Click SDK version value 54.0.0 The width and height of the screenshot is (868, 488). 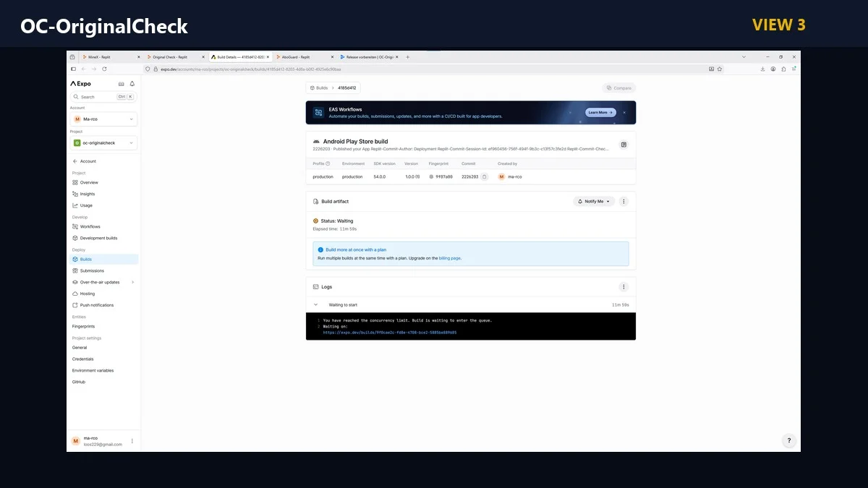380,176
